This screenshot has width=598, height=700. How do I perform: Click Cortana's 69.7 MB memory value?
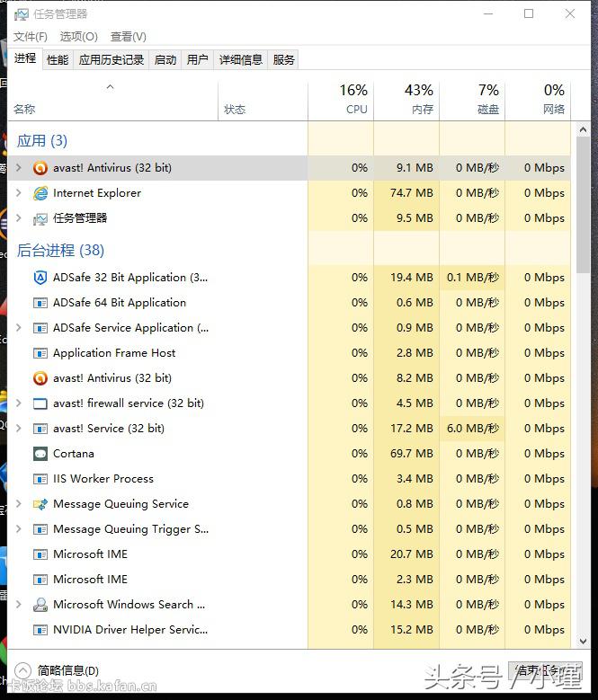click(411, 454)
